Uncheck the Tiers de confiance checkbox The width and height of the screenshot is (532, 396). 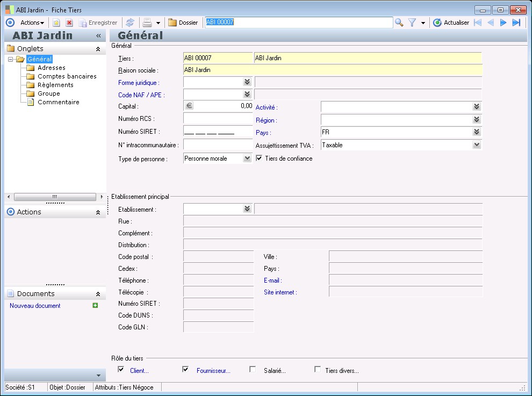[x=259, y=159]
